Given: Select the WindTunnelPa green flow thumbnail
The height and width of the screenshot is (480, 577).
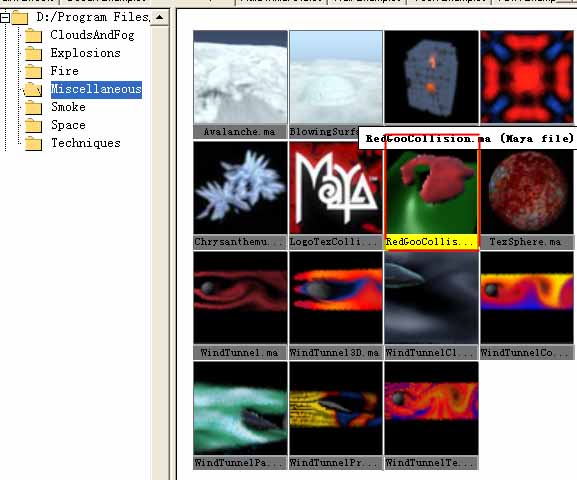Looking at the screenshot, I should point(240,408).
